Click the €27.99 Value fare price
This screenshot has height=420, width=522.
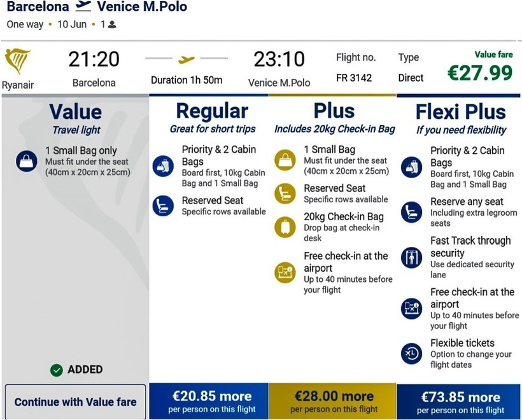479,73
